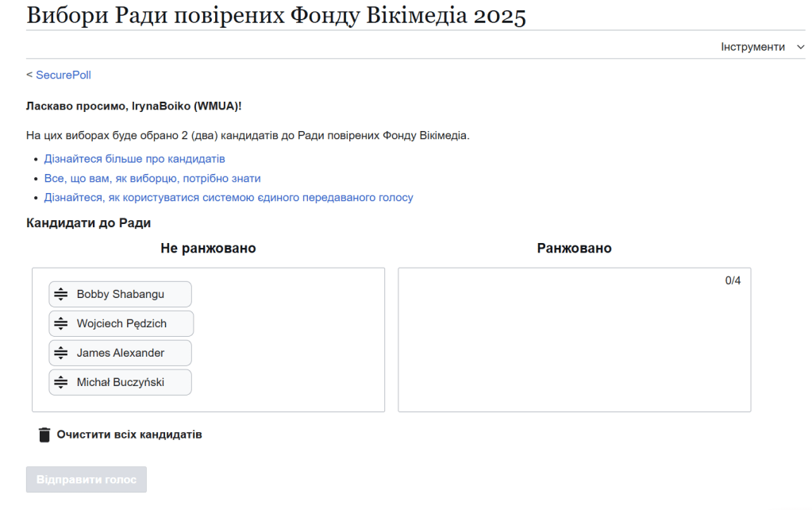Select the James Alexander candidate name
The image size is (812, 510).
pyautogui.click(x=121, y=353)
